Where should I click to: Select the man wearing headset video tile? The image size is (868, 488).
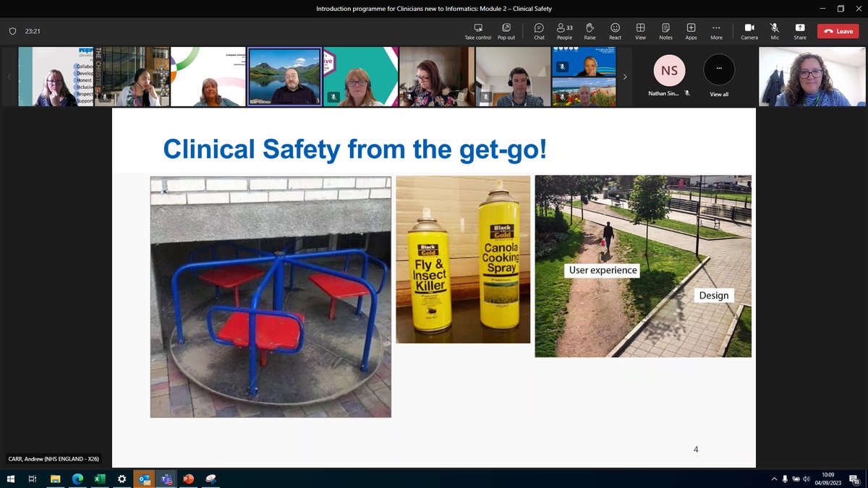tap(512, 77)
